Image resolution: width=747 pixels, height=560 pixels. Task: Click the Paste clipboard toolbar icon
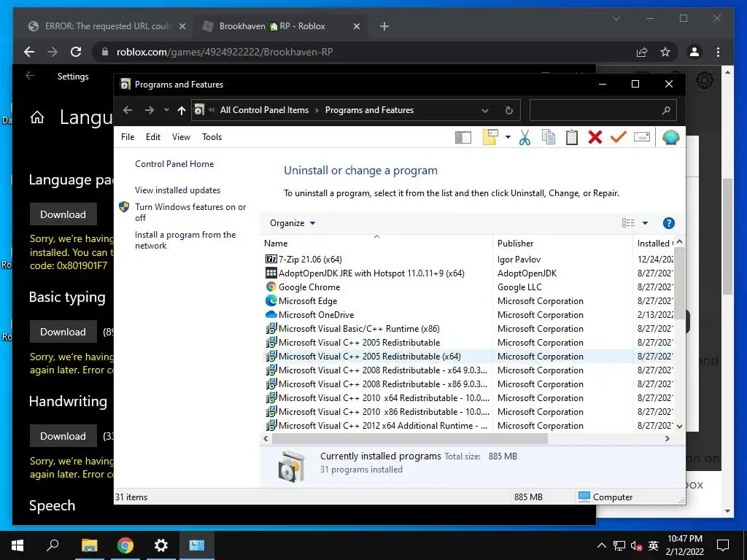tap(572, 138)
